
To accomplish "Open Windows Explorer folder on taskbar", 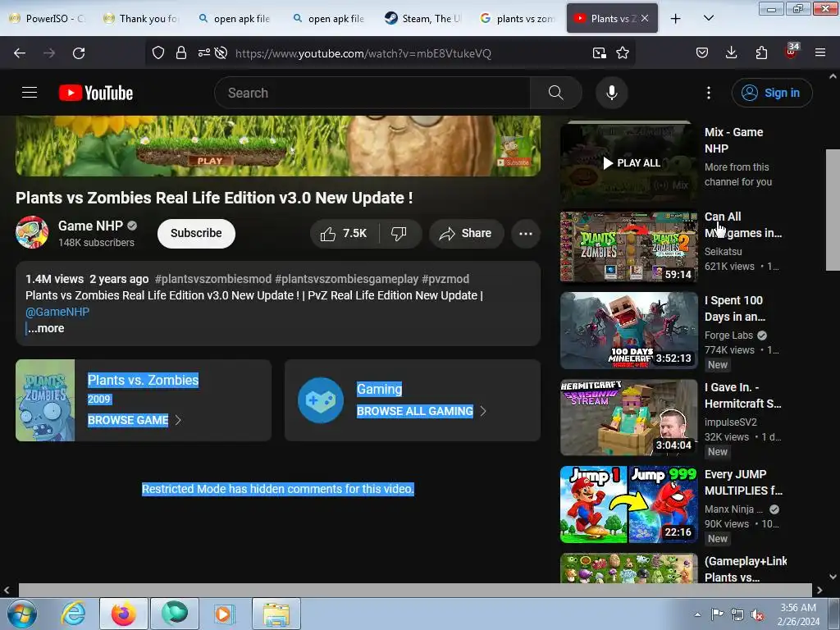I will (276, 614).
